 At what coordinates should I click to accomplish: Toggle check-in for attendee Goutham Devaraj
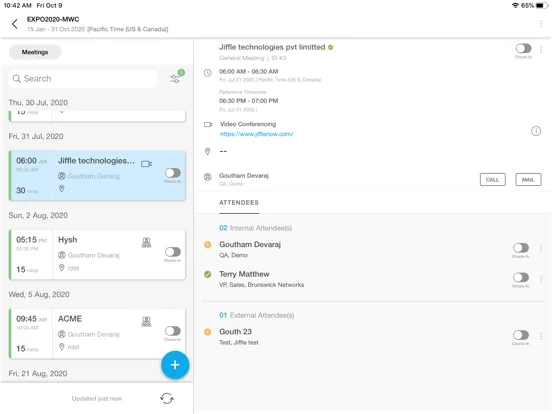[x=521, y=248]
